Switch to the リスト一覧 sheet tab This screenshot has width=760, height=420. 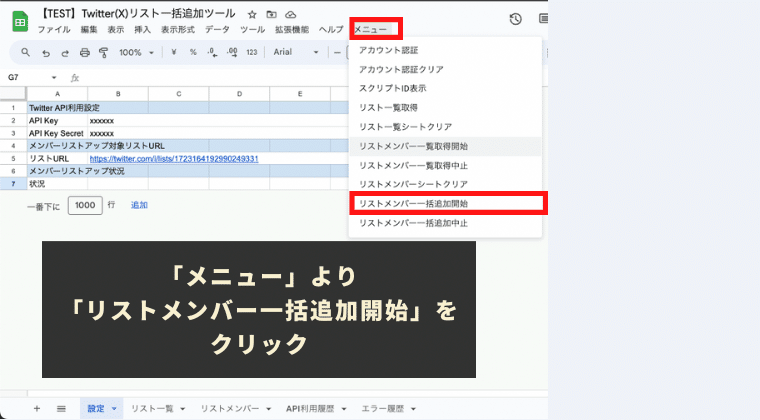(x=152, y=409)
